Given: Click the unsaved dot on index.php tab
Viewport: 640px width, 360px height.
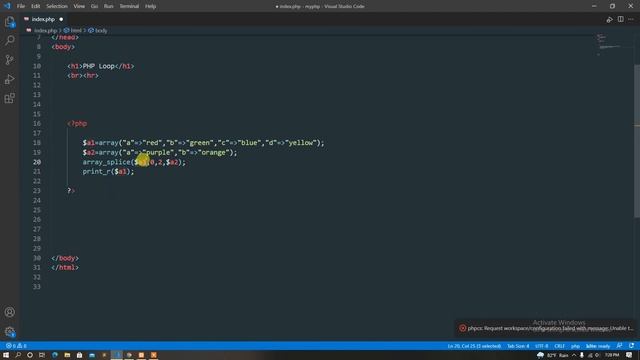Looking at the screenshot, I should point(61,19).
